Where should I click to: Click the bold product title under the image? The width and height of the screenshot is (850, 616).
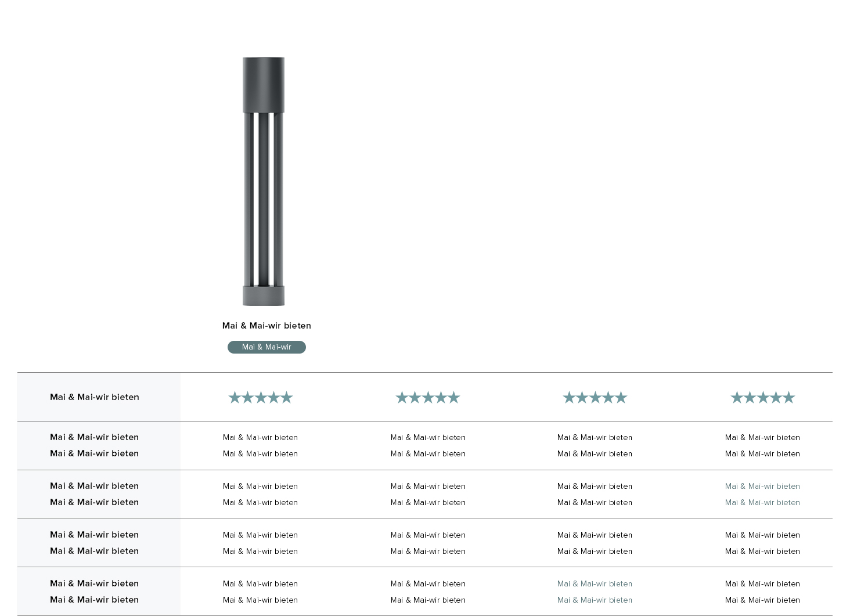[x=266, y=326]
